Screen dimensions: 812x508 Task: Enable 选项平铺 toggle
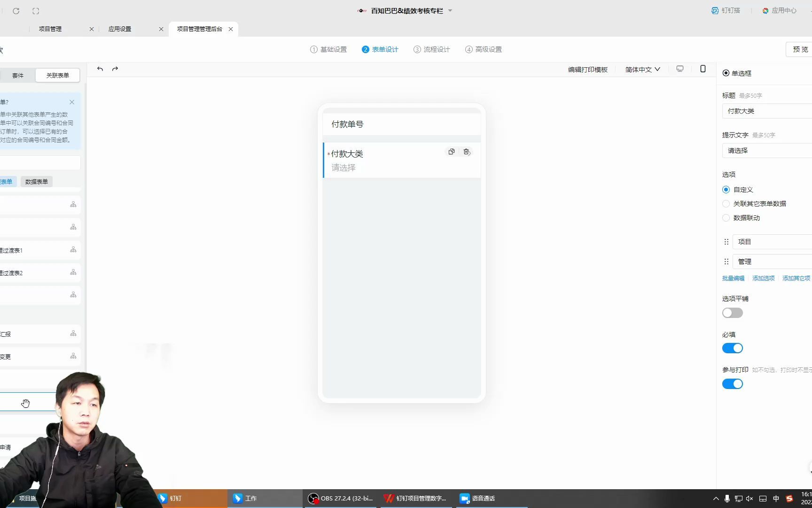732,312
